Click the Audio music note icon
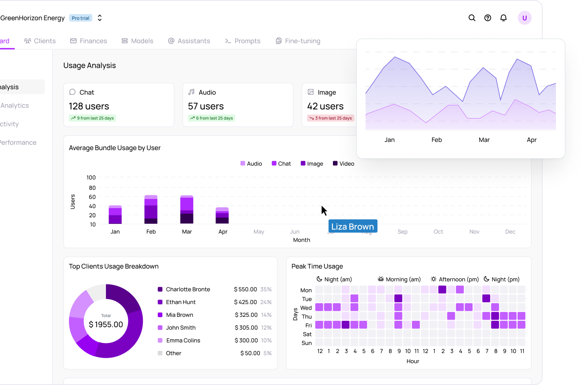 pos(192,92)
